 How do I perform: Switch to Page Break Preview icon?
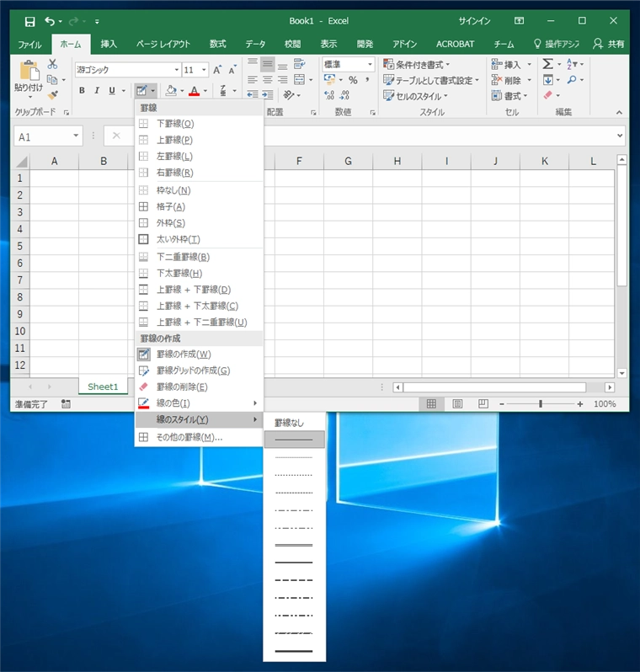pyautogui.click(x=483, y=403)
